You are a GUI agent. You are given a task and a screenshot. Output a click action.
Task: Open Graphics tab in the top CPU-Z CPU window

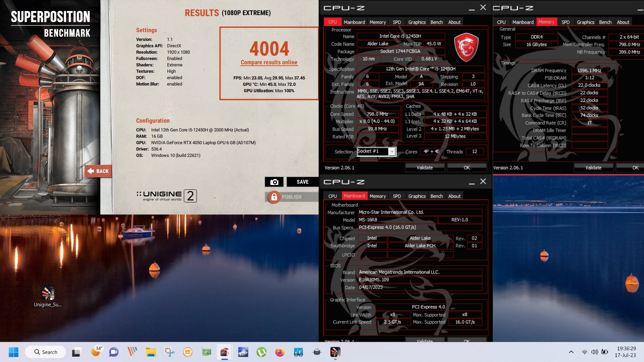(417, 22)
